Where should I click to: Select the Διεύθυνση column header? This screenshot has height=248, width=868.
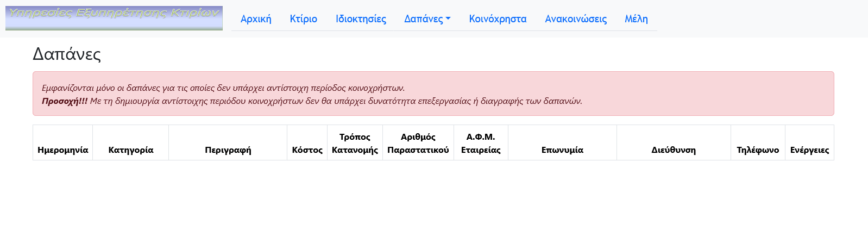674,150
